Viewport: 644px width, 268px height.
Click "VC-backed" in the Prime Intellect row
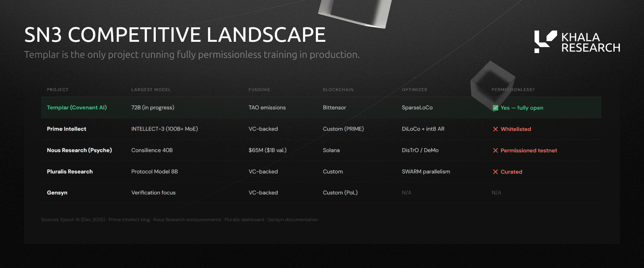263,129
